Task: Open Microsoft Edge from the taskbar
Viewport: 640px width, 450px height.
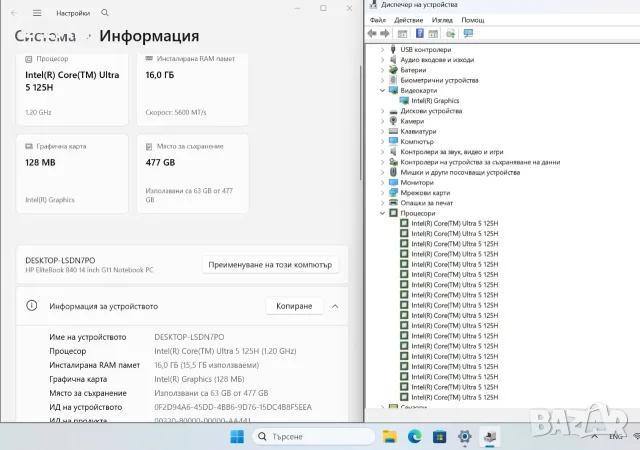Action: pyautogui.click(x=415, y=437)
